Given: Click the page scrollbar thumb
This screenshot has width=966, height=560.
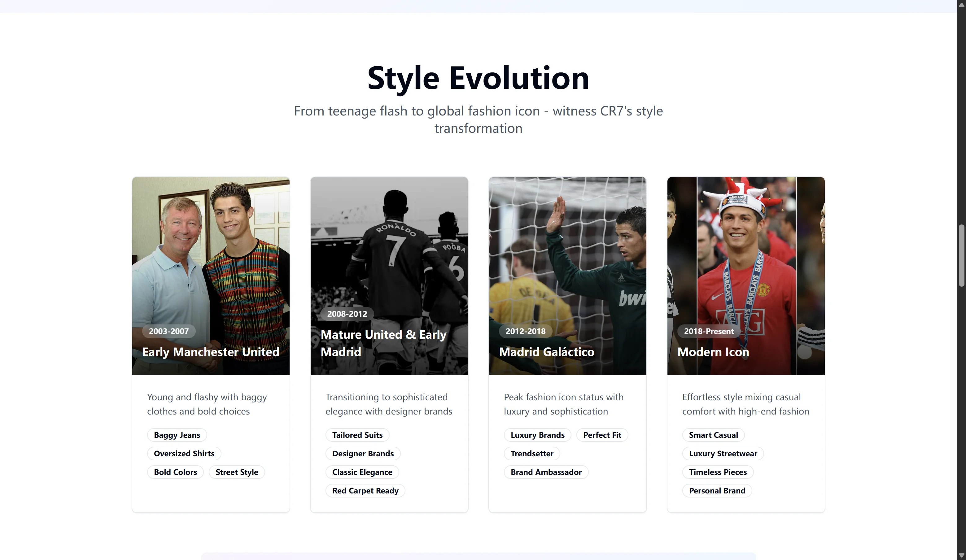Looking at the screenshot, I should coord(961,256).
